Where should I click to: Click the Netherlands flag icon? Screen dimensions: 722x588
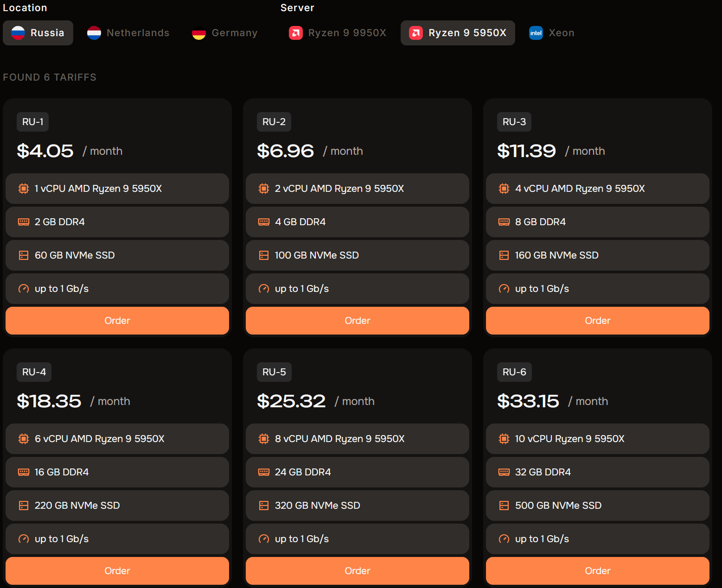94,33
